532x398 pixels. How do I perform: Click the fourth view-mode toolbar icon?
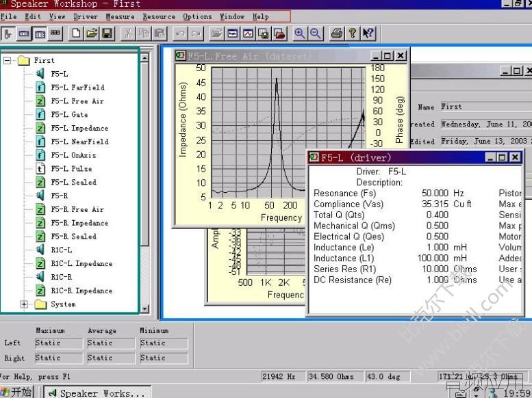pyautogui.click(x=55, y=34)
